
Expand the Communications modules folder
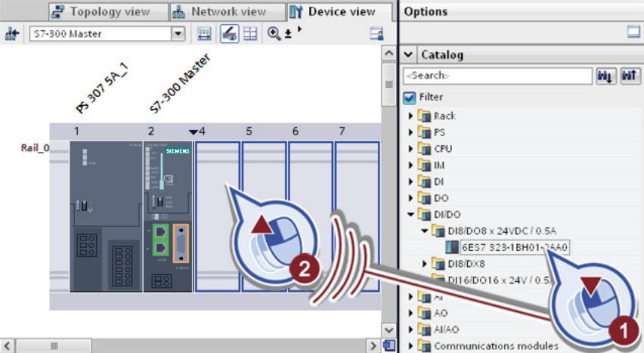click(x=410, y=345)
